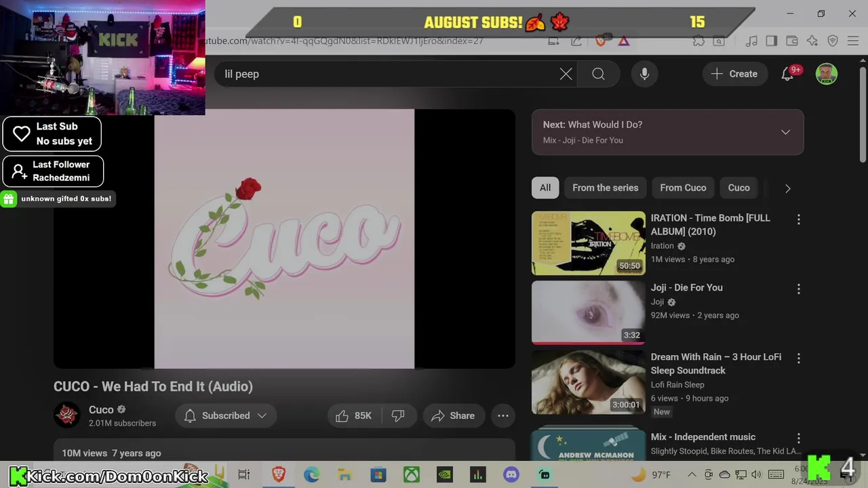Image resolution: width=868 pixels, height=488 pixels.
Task: Click the Brave Shields lion icon in address bar
Action: (x=601, y=41)
